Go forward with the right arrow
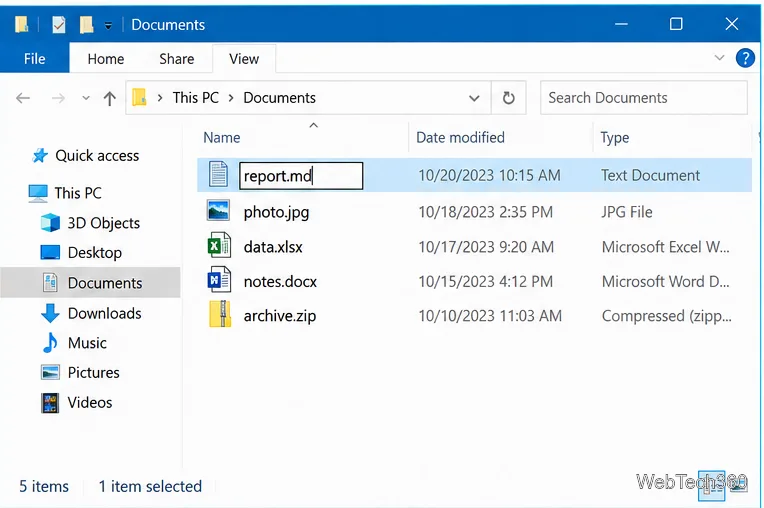The image size is (764, 508). (x=58, y=98)
